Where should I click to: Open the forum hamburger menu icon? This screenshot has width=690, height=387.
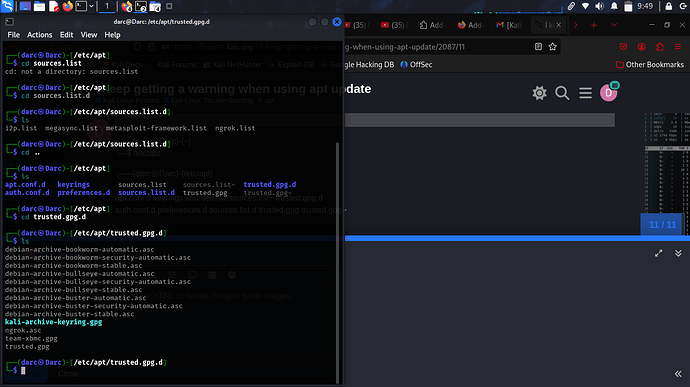pos(585,93)
